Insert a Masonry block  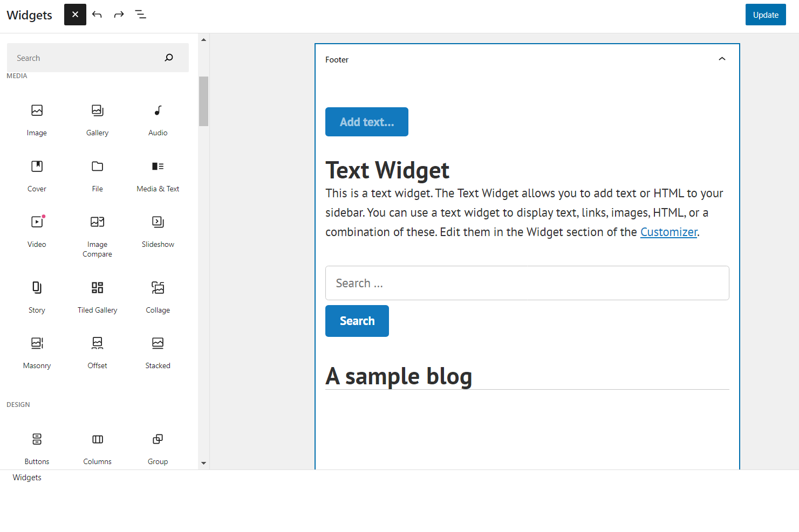pyautogui.click(x=37, y=353)
